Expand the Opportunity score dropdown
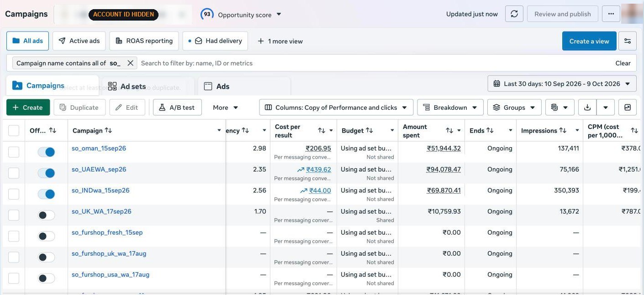 (279, 15)
